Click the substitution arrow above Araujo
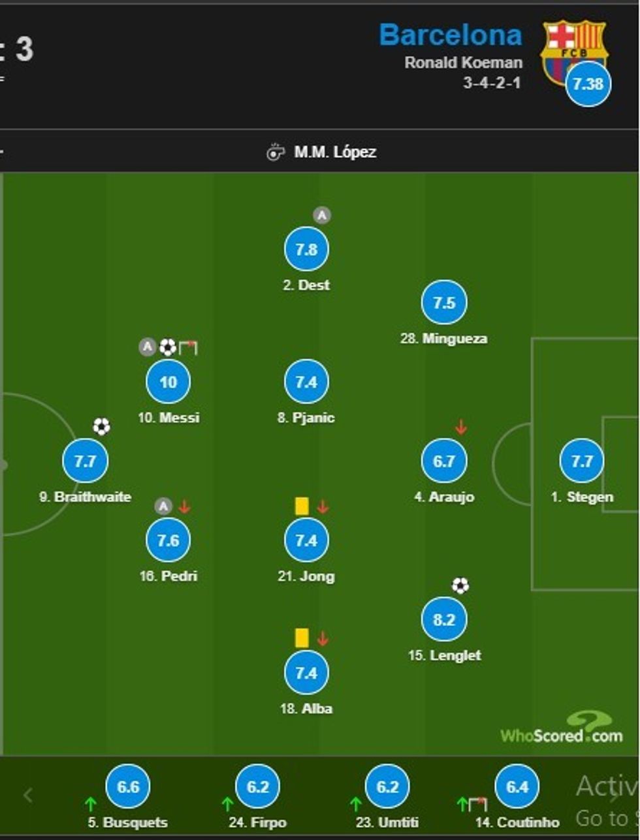This screenshot has height=840, width=640. (460, 428)
